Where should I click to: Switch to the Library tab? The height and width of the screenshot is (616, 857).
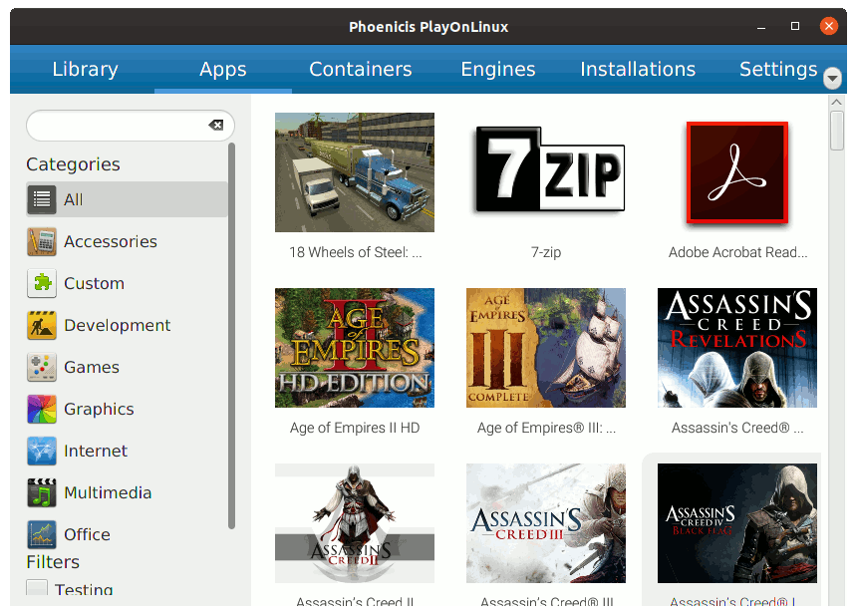pyautogui.click(x=86, y=69)
